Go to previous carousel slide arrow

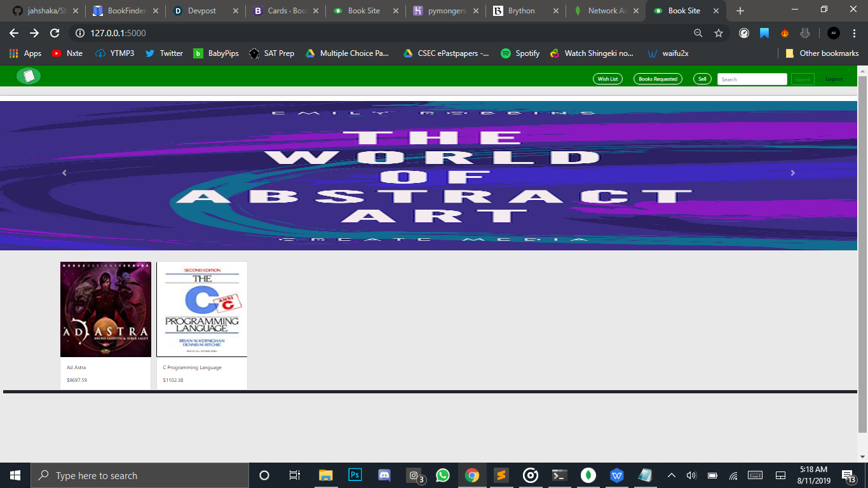click(64, 173)
